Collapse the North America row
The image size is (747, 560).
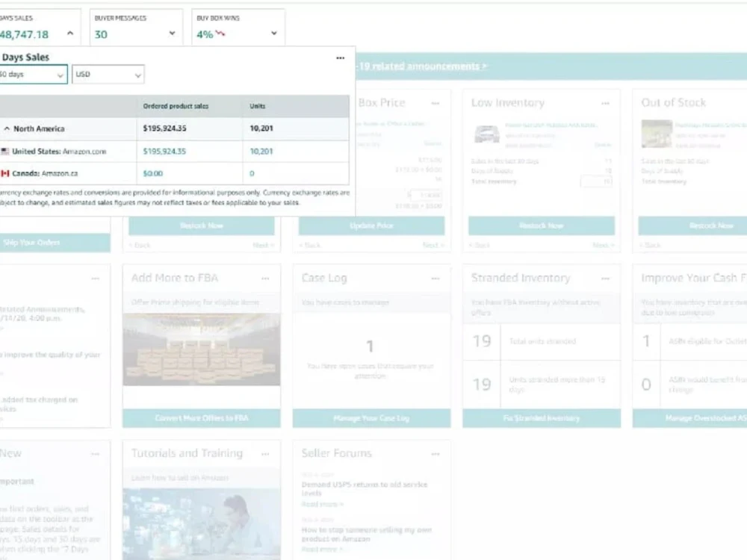click(x=7, y=128)
